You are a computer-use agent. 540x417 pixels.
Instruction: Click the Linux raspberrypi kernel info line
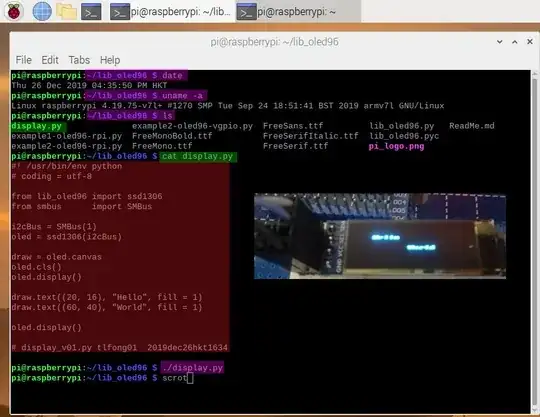coord(228,106)
